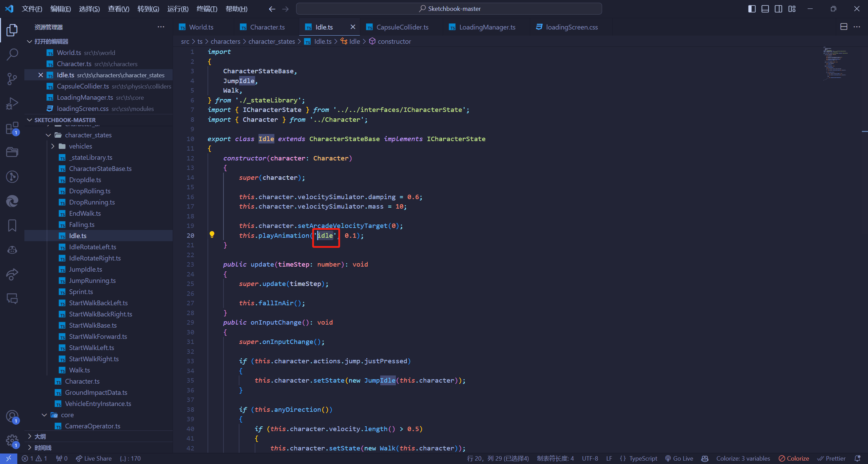This screenshot has width=868, height=464.
Task: Go forward with the navigation arrow
Action: [285, 9]
